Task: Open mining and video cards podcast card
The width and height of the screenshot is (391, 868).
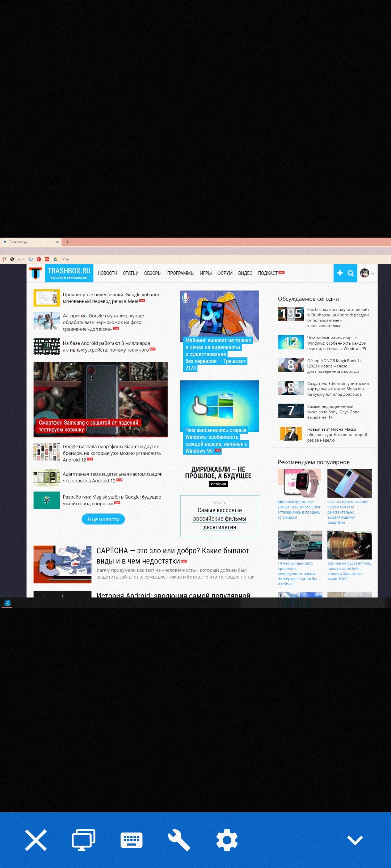Action: coord(220,331)
